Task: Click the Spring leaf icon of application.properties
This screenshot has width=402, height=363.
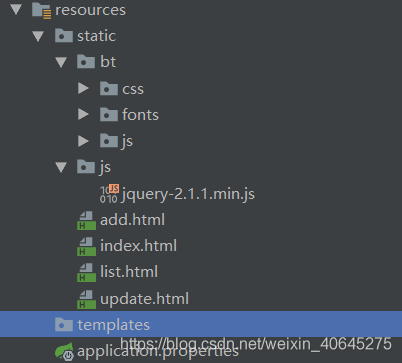Action: [x=64, y=352]
